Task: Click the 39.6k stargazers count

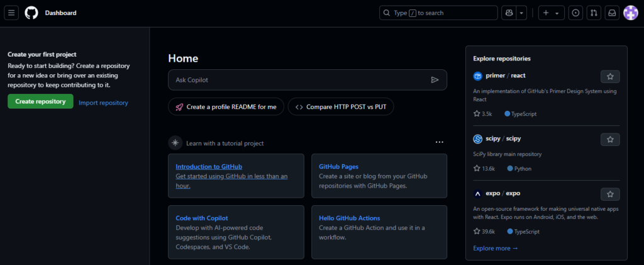Action: tap(484, 231)
